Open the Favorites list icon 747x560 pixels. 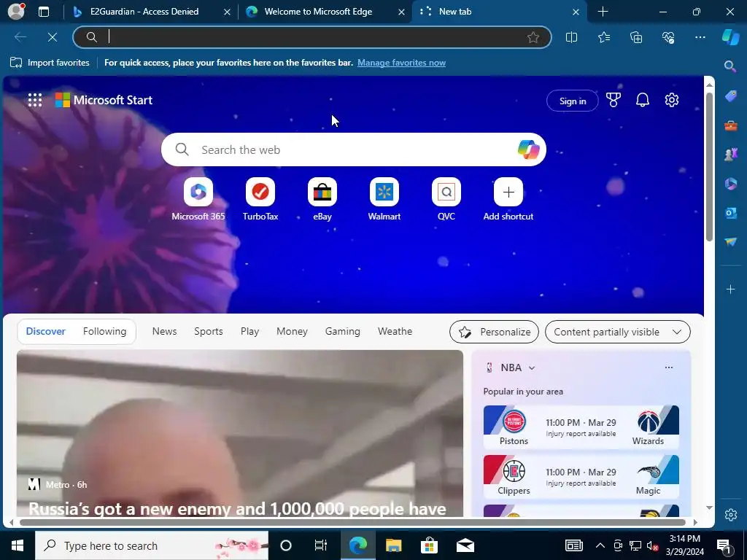[x=604, y=37]
